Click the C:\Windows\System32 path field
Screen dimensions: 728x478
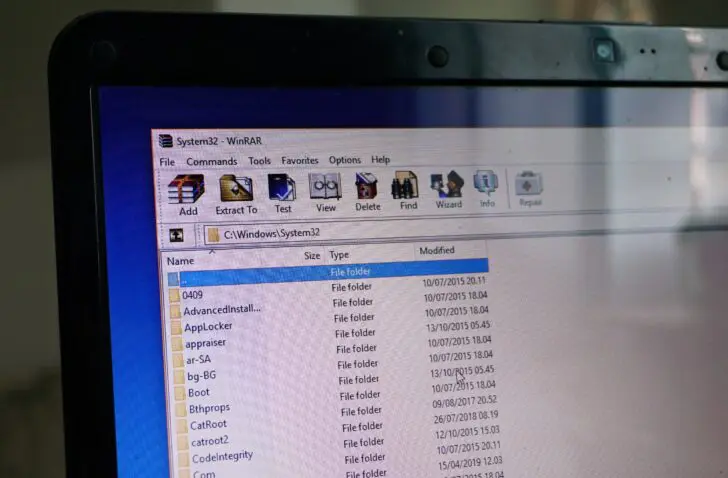(x=272, y=233)
